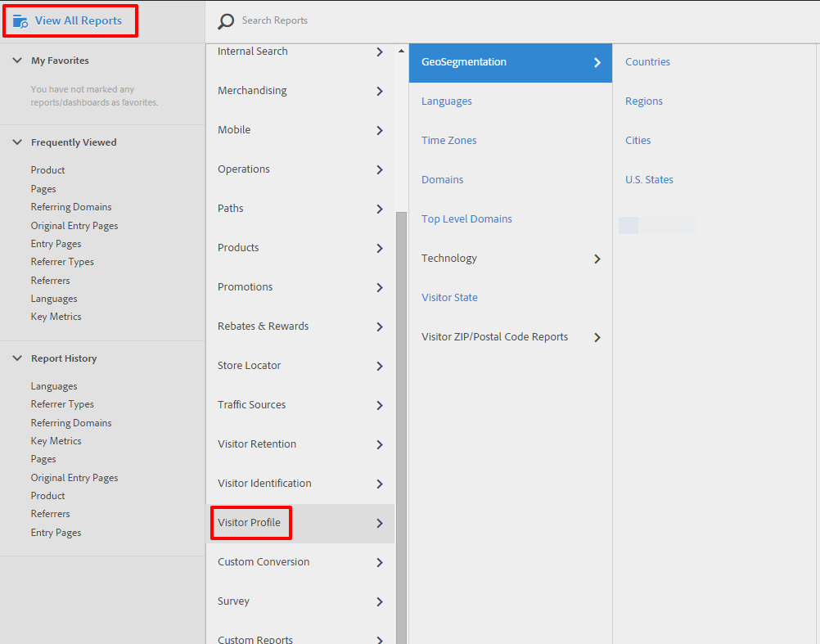Open Referring Domains in Report History
Screen dimensions: 820x644
click(71, 423)
